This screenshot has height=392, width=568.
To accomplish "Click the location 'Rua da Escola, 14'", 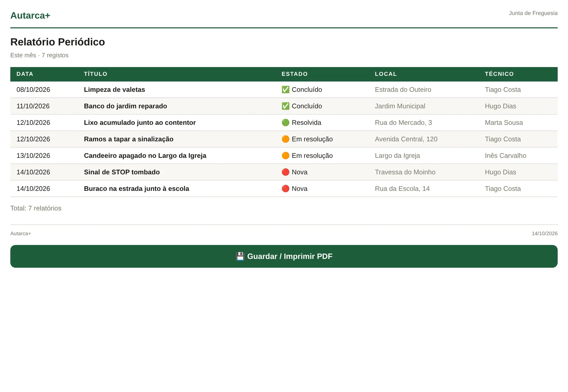I will click(x=402, y=189).
